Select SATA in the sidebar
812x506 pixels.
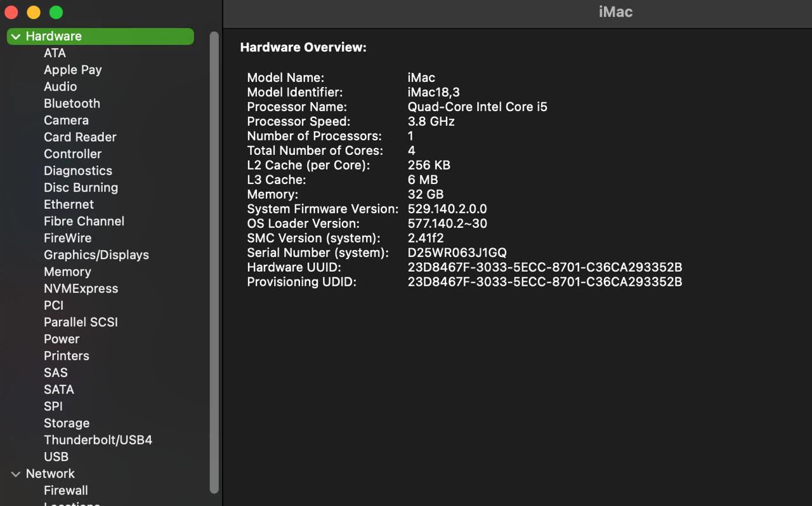[59, 390]
